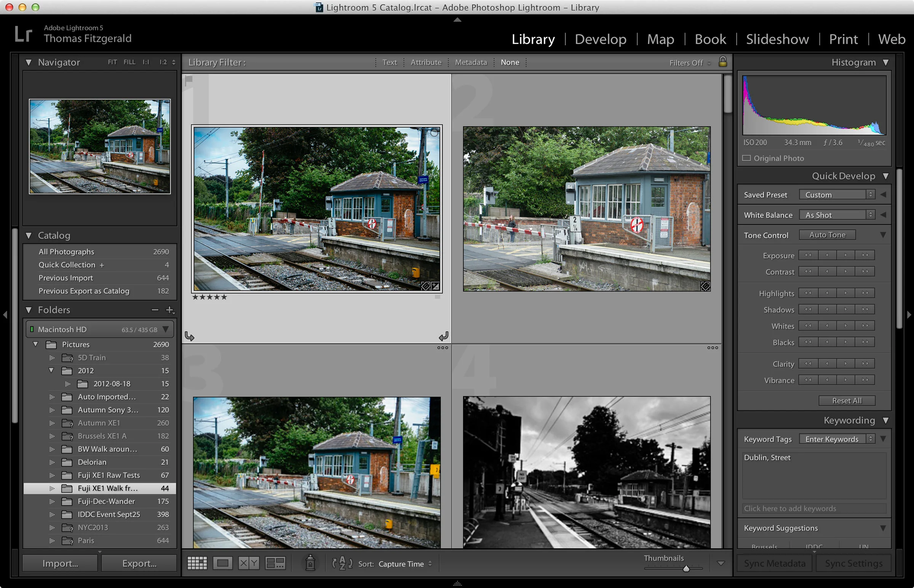The height and width of the screenshot is (588, 914).
Task: Select the Grid view icon
Action: pos(197,563)
